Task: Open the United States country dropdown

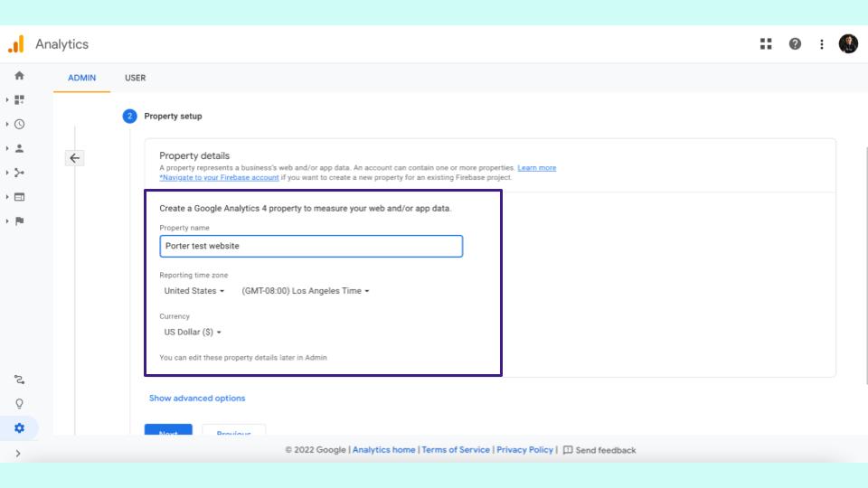Action: pos(193,290)
